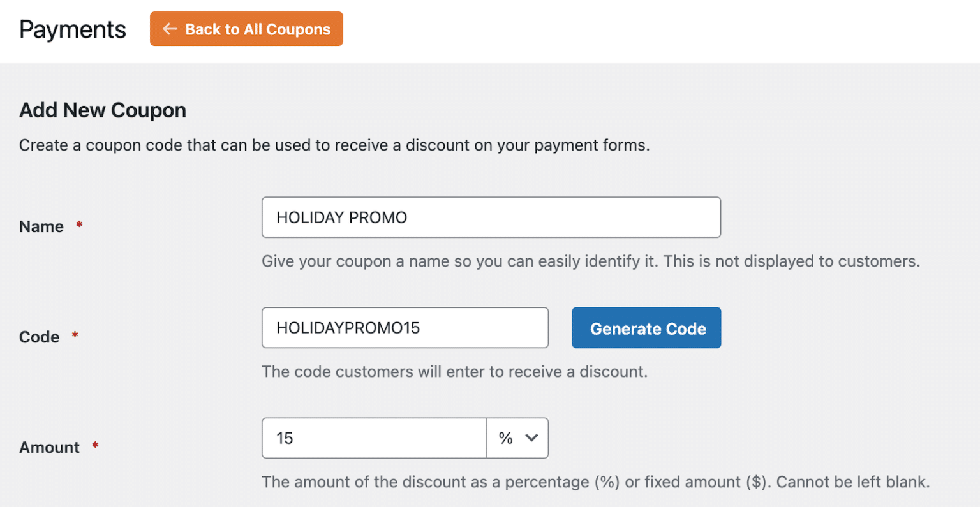Viewport: 980px width, 507px height.
Task: Click the red asterisk beside Name
Action: click(x=78, y=224)
